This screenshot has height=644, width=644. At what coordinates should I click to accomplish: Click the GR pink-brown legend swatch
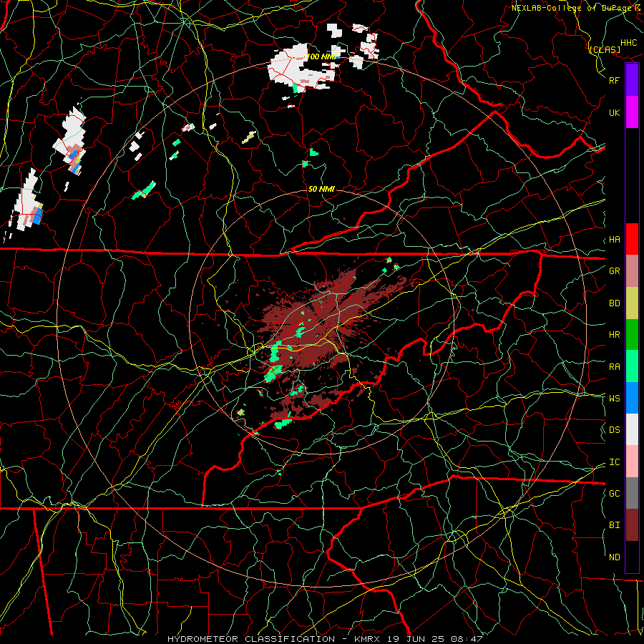pos(632,271)
